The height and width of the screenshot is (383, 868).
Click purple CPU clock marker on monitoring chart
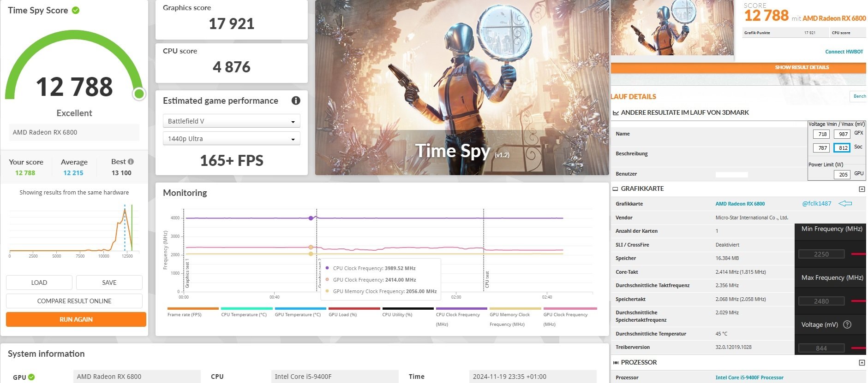point(311,218)
